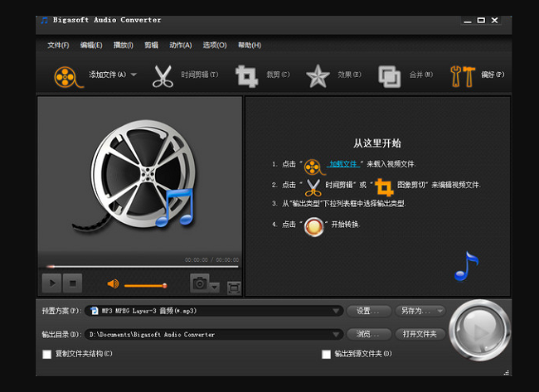Adjust the orange volume slider
Viewport: 539px width, 392px height.
pyautogui.click(x=145, y=285)
